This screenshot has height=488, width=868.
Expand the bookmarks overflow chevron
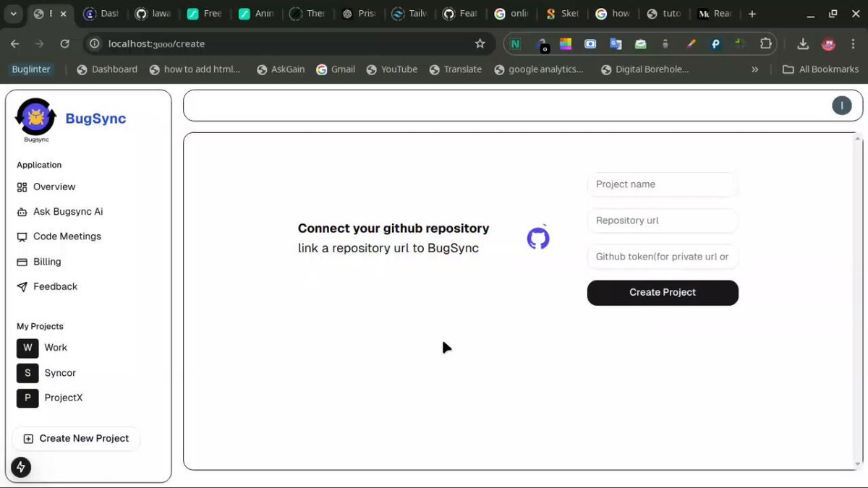point(755,69)
